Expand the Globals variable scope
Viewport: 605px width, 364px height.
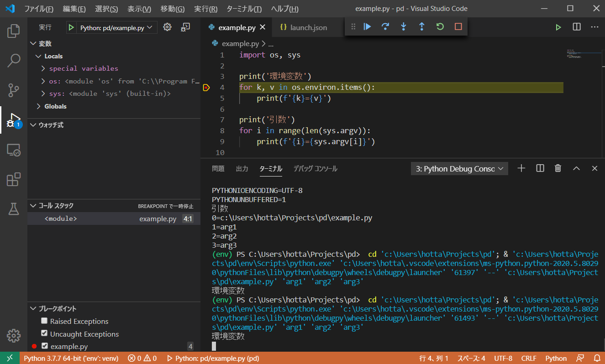[x=39, y=106]
